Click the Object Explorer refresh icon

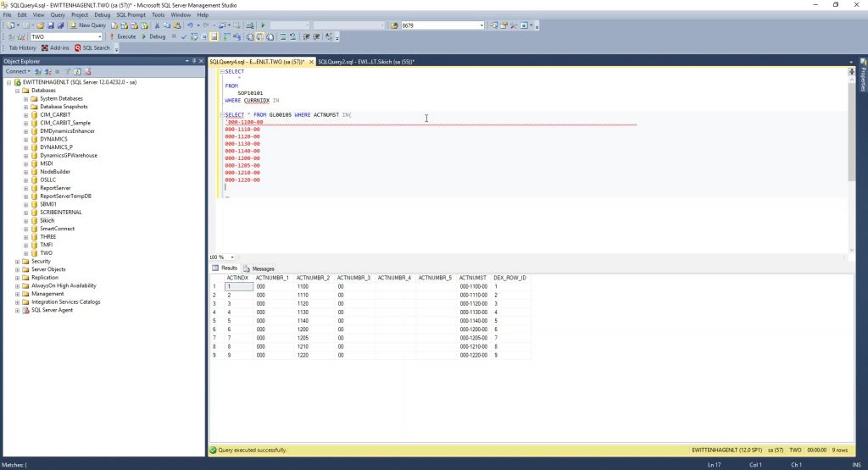click(77, 71)
